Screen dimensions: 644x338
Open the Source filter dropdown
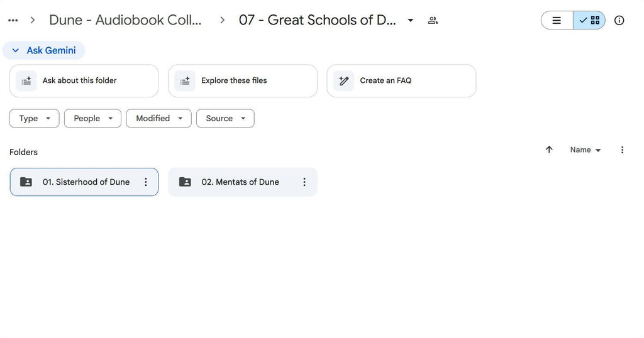pyautogui.click(x=225, y=118)
